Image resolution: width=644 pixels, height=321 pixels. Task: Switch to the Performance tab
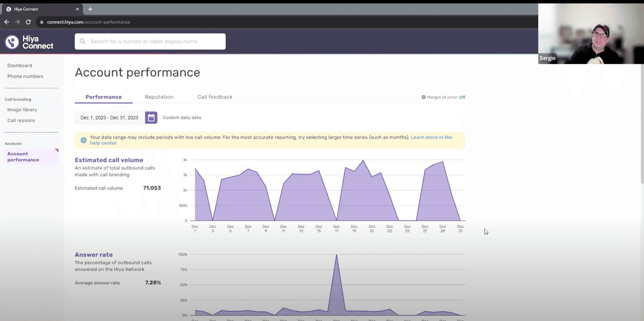pos(103,97)
